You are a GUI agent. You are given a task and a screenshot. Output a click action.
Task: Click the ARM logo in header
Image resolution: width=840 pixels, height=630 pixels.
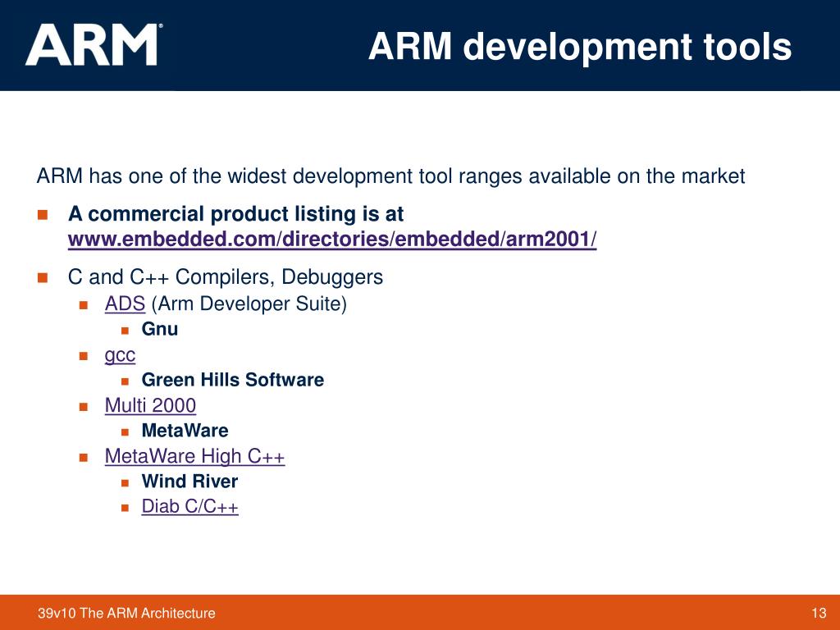(94, 45)
